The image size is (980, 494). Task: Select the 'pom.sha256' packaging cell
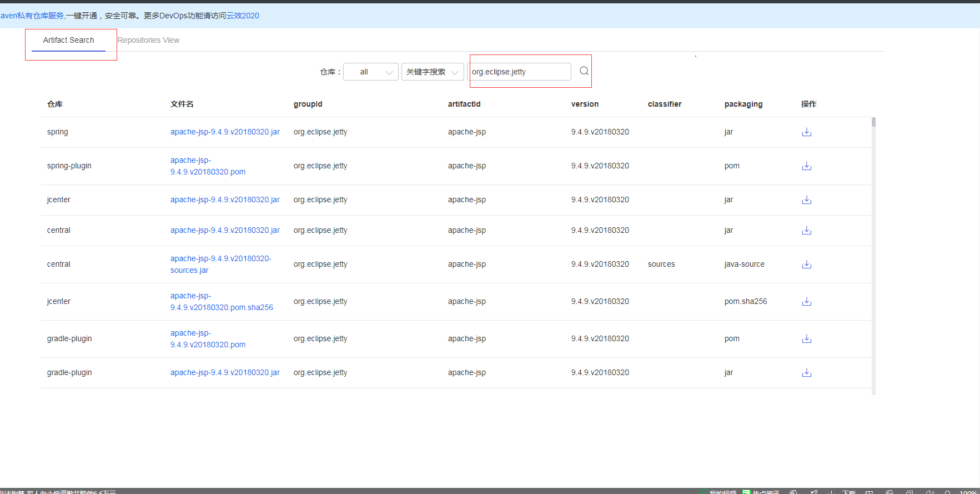[x=746, y=301]
